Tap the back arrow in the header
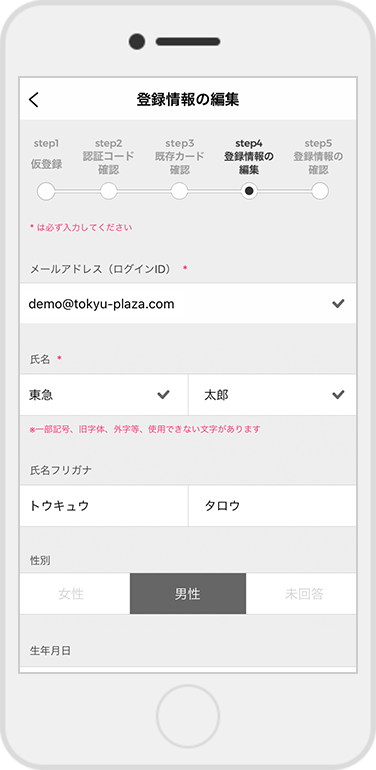This screenshot has height=770, width=376. pyautogui.click(x=33, y=100)
